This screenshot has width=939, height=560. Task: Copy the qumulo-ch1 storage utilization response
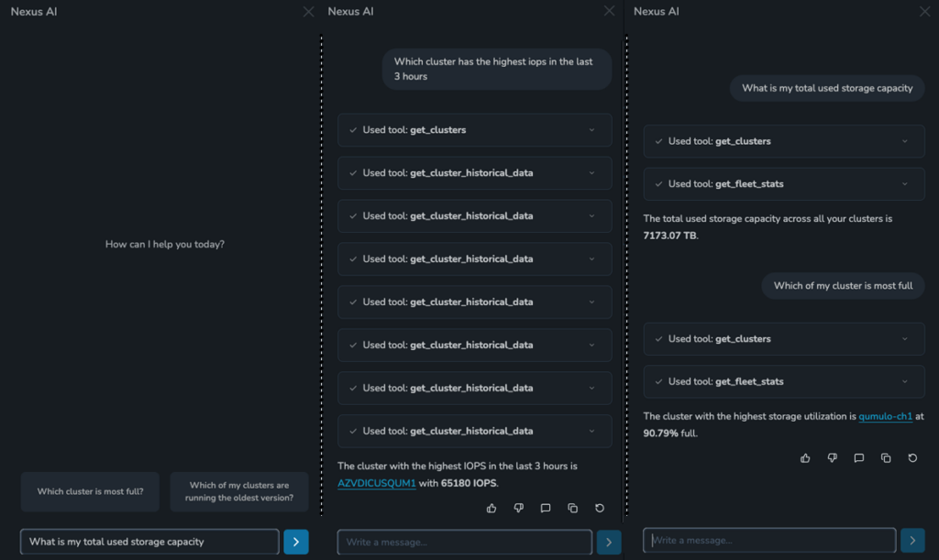[x=886, y=457]
